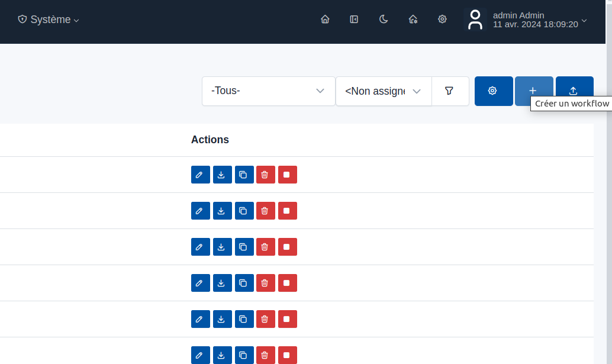
Task: Open the home settings icon in the top bar
Action: 413,19
